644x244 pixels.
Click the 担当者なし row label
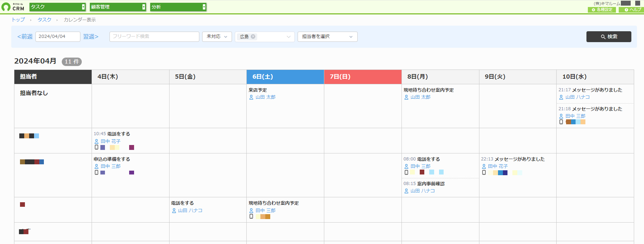pyautogui.click(x=34, y=93)
